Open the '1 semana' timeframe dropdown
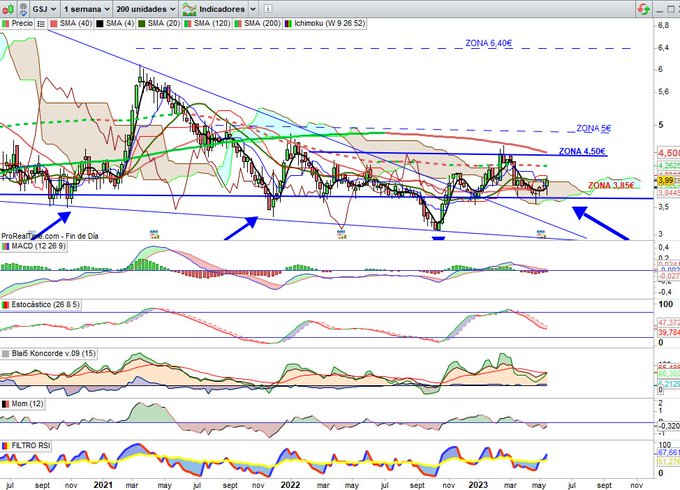The image size is (680, 490). 86,9
